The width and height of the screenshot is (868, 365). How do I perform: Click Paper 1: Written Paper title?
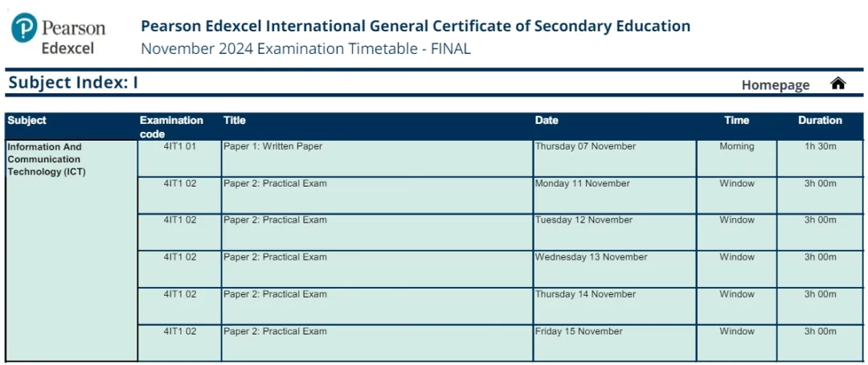tap(273, 147)
